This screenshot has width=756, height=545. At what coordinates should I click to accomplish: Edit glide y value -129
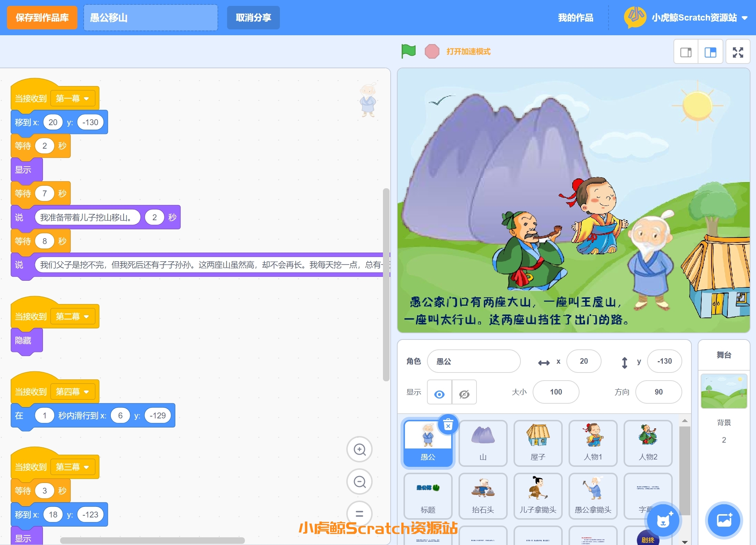(x=158, y=415)
